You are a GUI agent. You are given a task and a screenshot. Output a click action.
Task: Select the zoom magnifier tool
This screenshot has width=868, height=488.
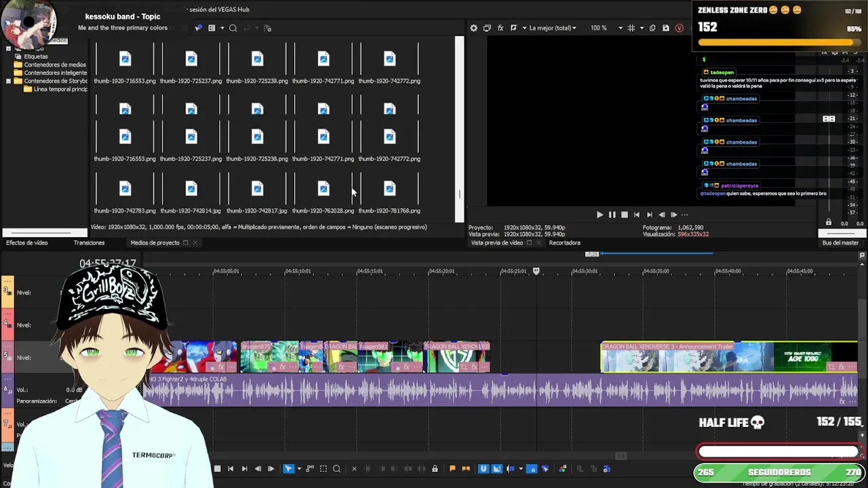pos(336,468)
